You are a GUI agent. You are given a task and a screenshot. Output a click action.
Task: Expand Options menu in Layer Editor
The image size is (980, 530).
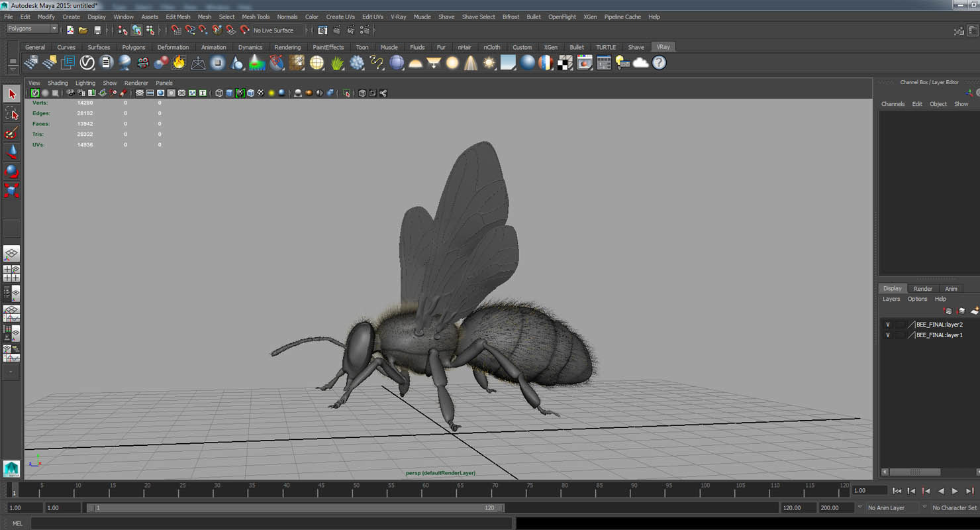(x=917, y=299)
